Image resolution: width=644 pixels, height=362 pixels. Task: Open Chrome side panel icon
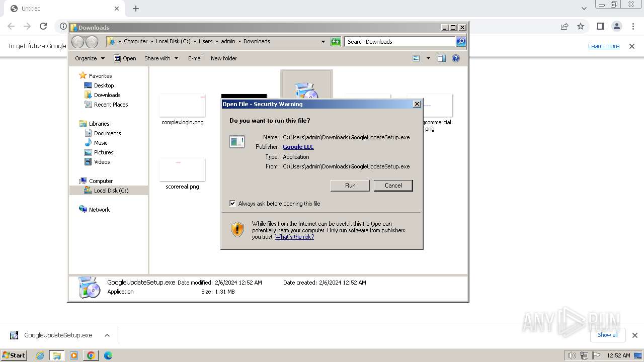600,26
